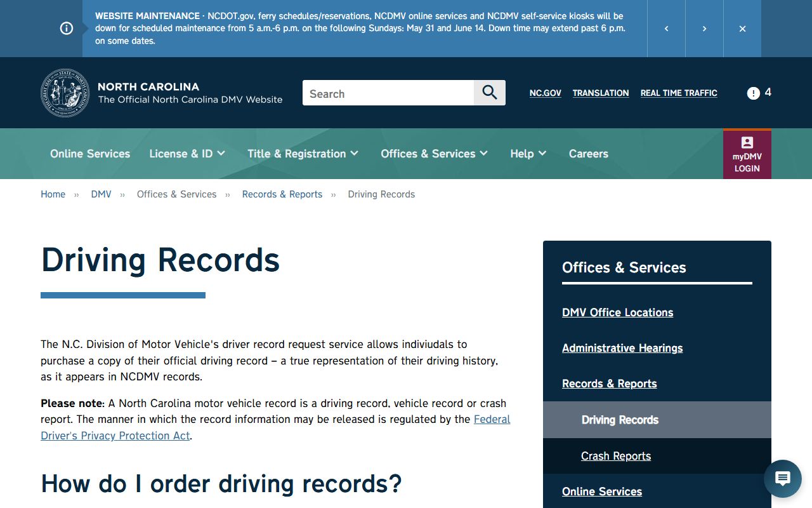Screen dimensions: 812x508
Task: Click the info icon in the alert banner
Action: (67, 29)
